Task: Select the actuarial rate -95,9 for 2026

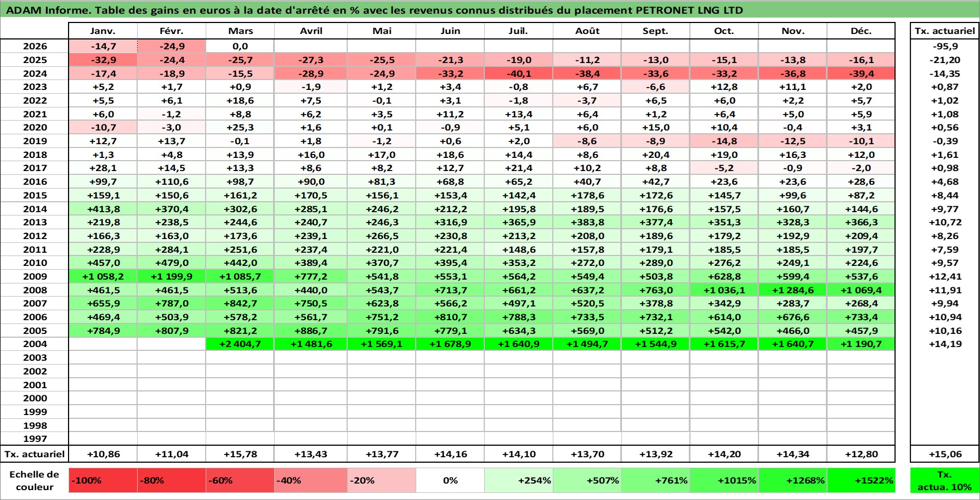Action: tap(944, 47)
